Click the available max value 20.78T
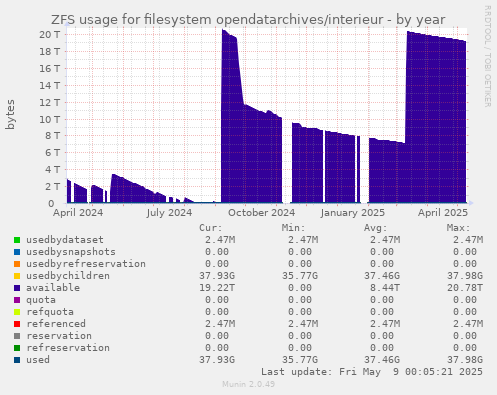Viewport: 497px width, 395px height. coord(465,288)
